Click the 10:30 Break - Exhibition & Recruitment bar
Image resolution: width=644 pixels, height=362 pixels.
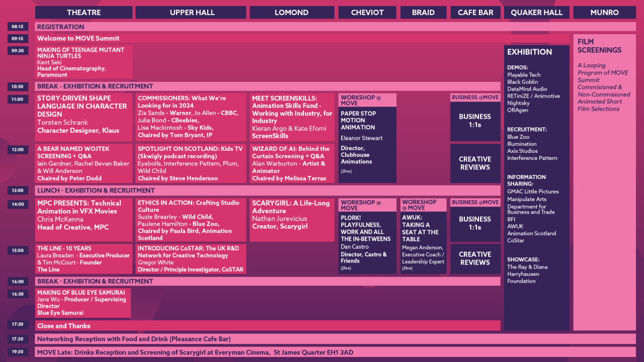(268, 86)
